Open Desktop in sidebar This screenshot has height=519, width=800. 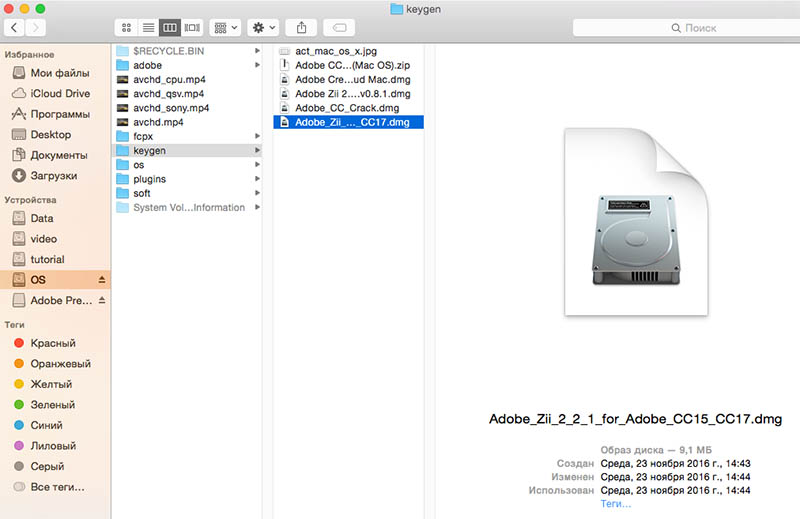click(55, 134)
